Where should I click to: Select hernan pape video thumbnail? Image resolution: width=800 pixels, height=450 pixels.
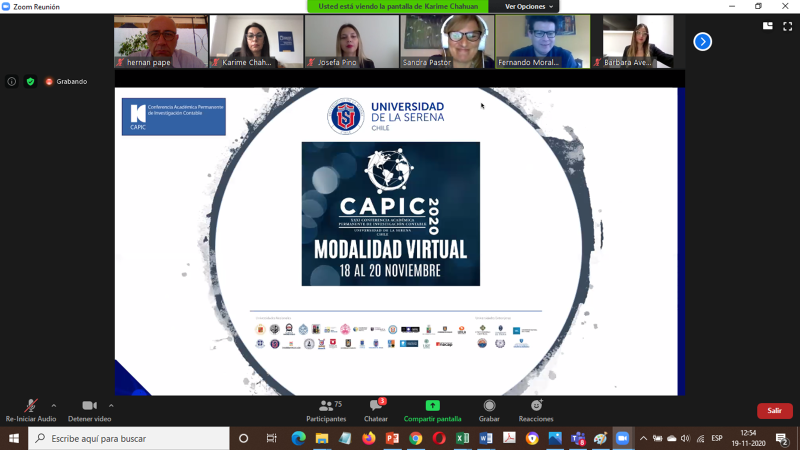click(161, 41)
